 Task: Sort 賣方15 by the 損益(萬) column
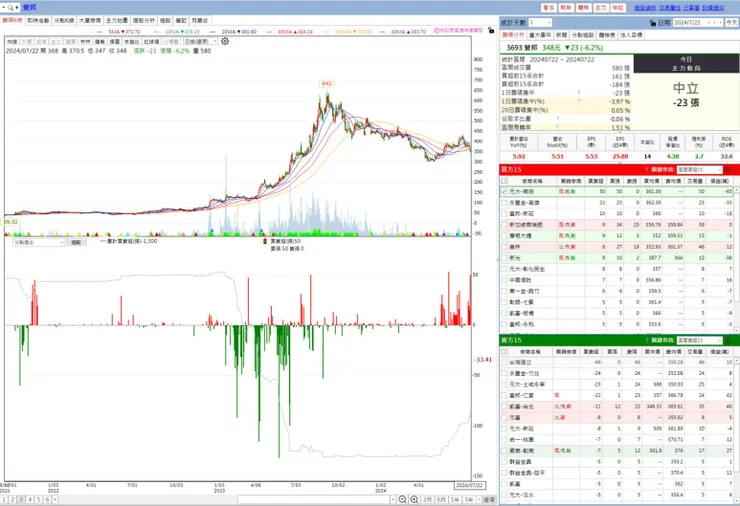pyautogui.click(x=721, y=352)
